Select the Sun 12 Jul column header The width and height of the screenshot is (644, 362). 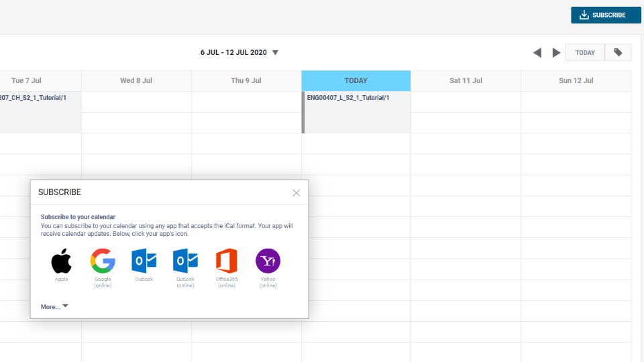pyautogui.click(x=576, y=81)
